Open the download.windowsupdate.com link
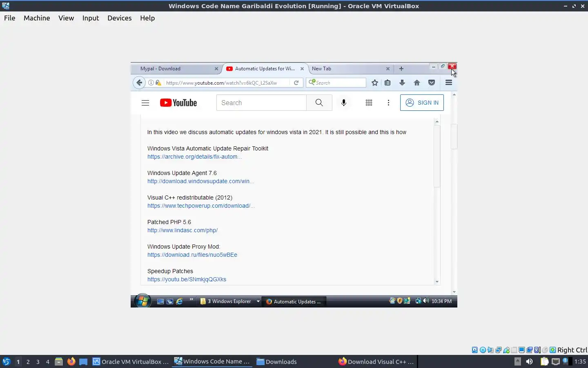The height and width of the screenshot is (368, 588). click(200, 181)
